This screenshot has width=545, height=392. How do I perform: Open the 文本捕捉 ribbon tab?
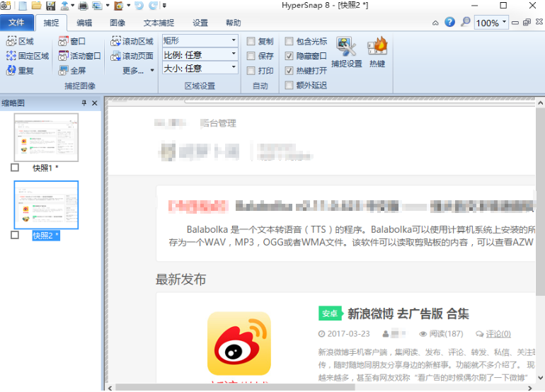click(159, 23)
